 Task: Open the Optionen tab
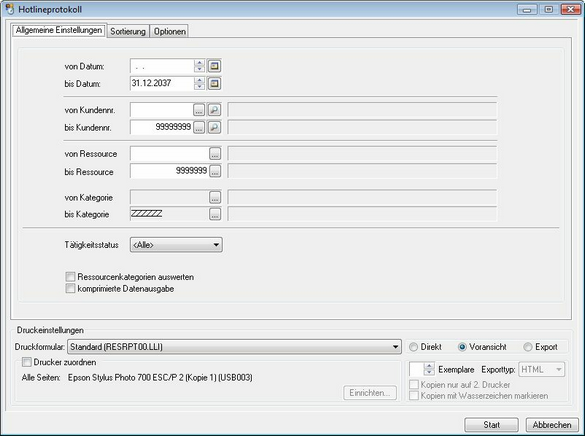pyautogui.click(x=170, y=31)
